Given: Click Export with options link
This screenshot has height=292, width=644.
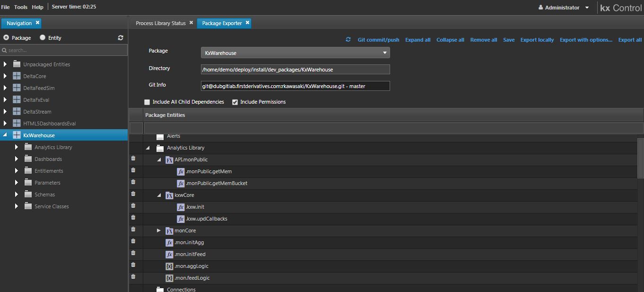Looking at the screenshot, I should 586,40.
